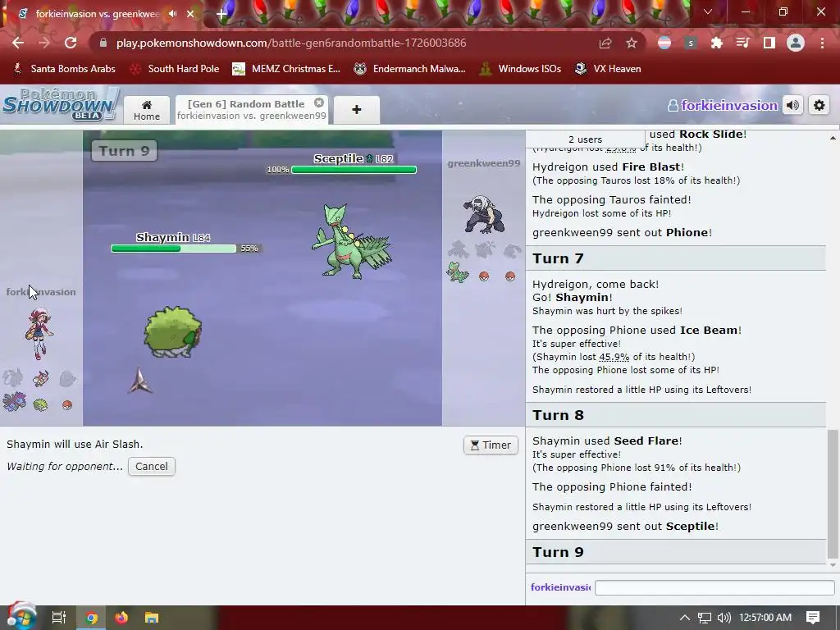Toggle the browser side panel
Image resolution: width=840 pixels, height=630 pixels.
[x=769, y=43]
